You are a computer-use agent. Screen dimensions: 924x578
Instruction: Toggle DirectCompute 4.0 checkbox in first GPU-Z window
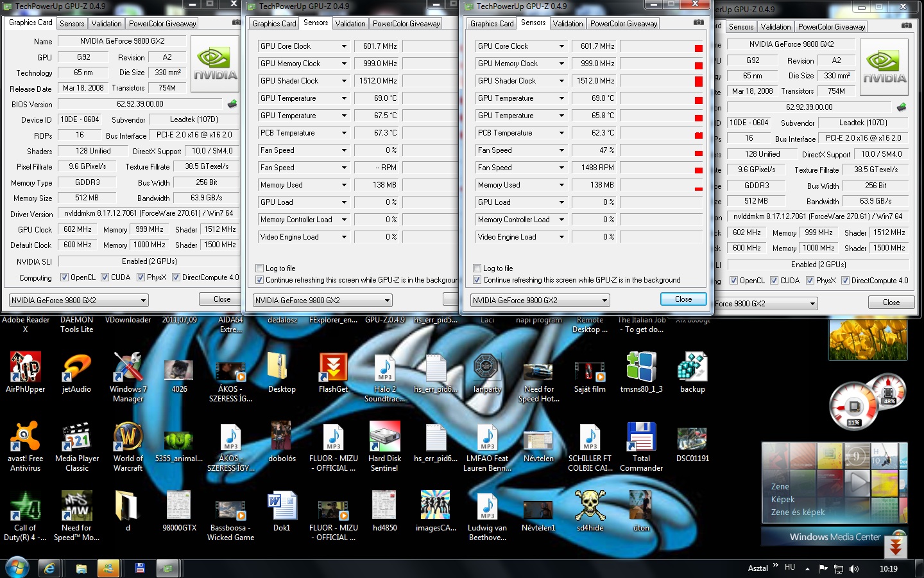pyautogui.click(x=176, y=277)
